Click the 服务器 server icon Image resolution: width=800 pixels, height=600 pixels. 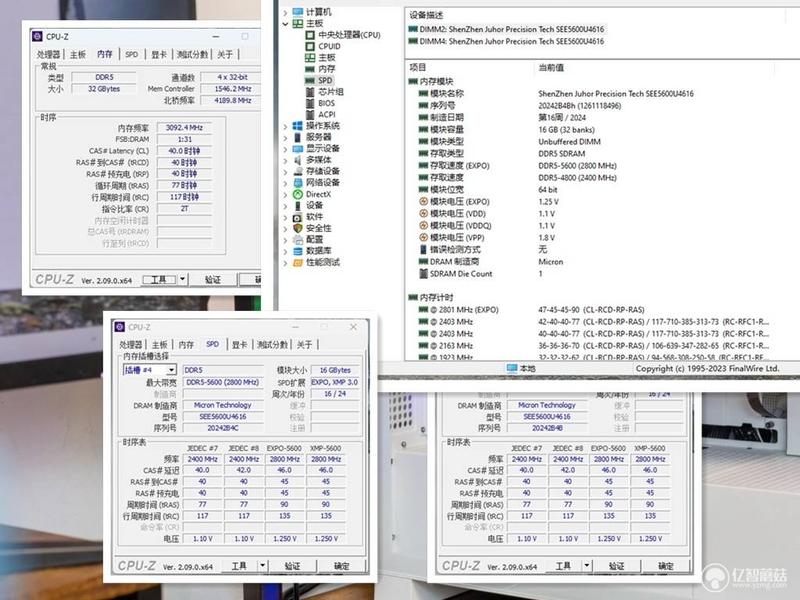coord(298,137)
